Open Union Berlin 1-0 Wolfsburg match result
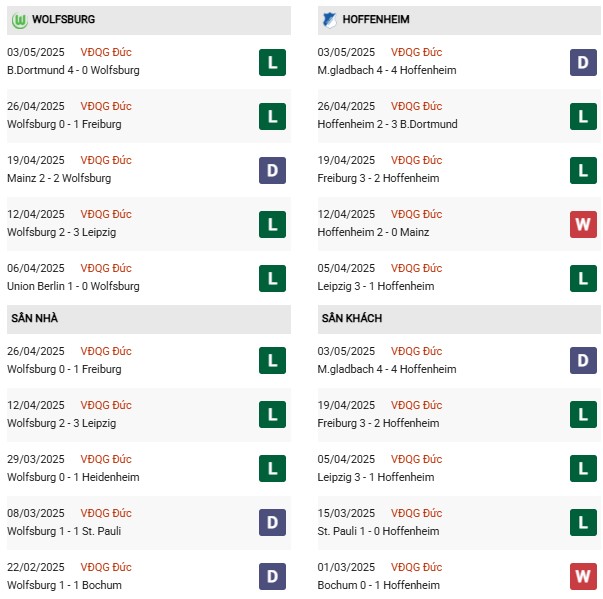The height and width of the screenshot is (599, 603). point(73,286)
